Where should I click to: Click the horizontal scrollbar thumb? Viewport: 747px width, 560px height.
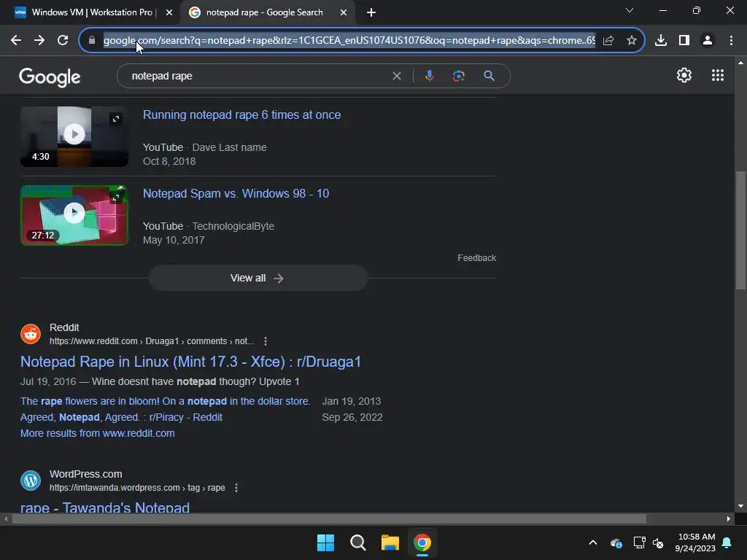coord(329,518)
